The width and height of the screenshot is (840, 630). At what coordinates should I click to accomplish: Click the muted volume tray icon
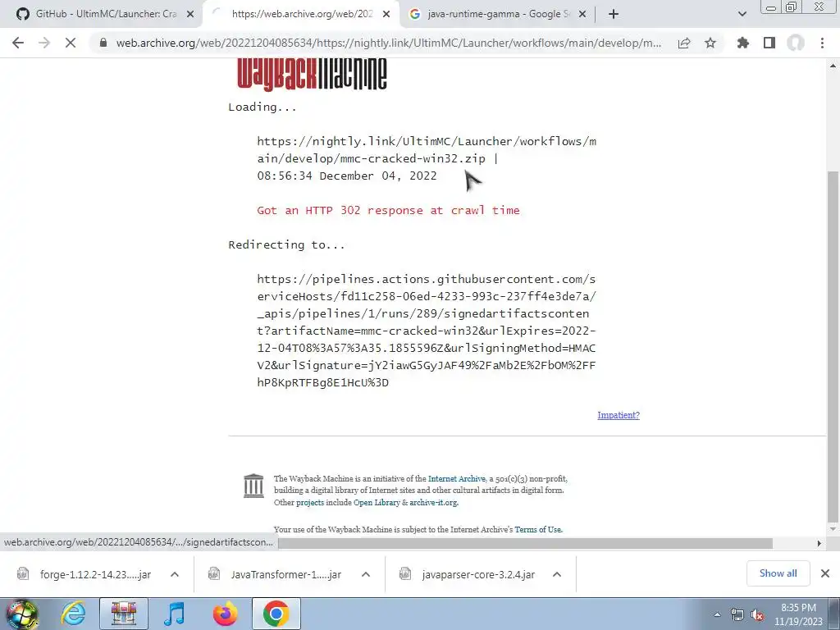click(x=757, y=614)
